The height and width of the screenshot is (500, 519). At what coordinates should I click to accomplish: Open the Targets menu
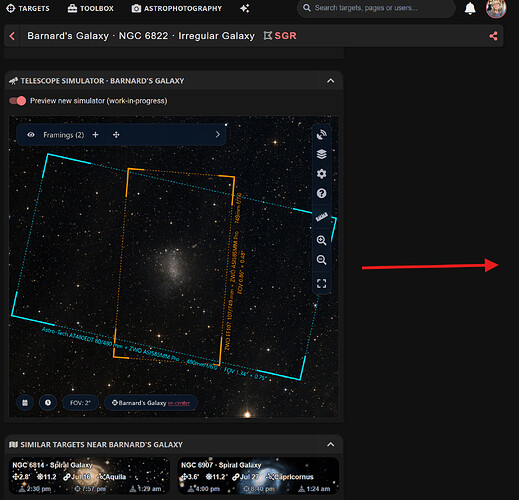point(28,8)
